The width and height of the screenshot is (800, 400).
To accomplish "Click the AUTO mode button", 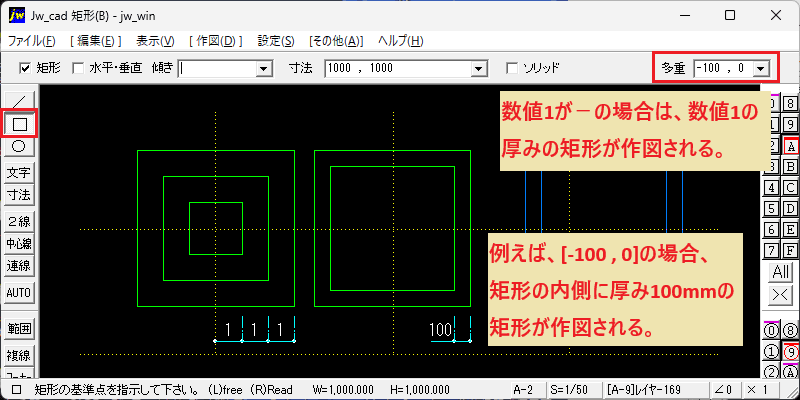I will click(18, 293).
